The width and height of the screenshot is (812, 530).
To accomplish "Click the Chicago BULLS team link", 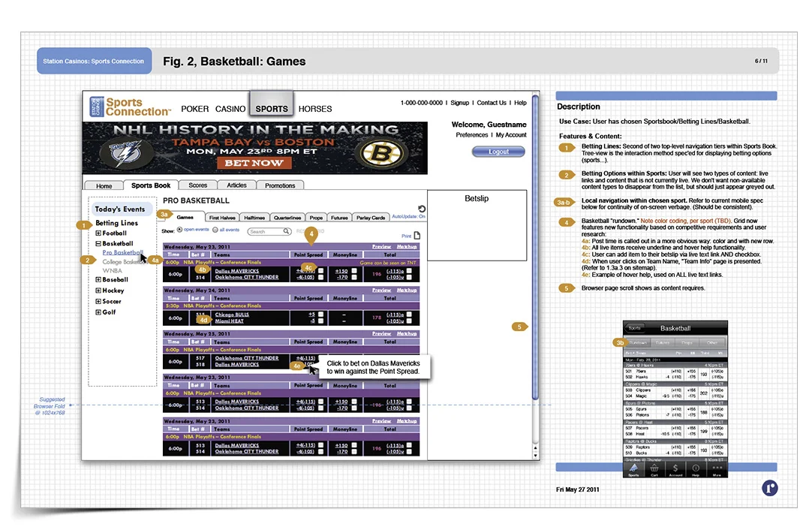I will tap(232, 315).
